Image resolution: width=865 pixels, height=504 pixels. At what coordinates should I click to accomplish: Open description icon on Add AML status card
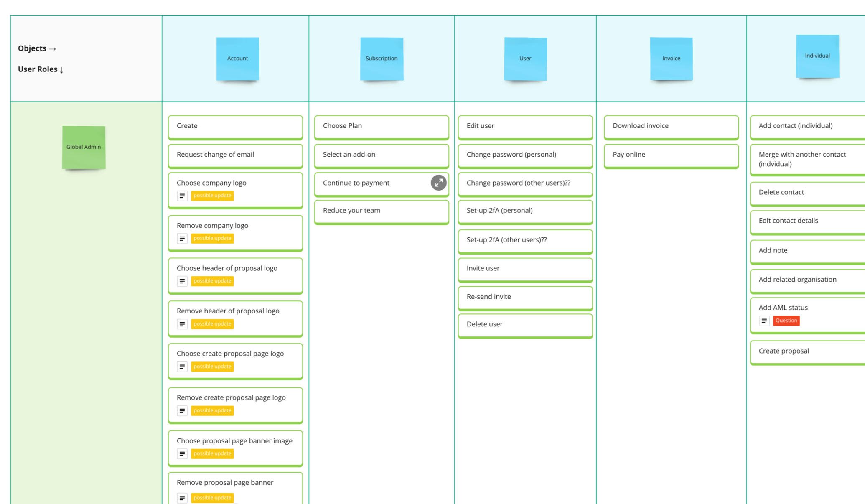click(x=764, y=321)
